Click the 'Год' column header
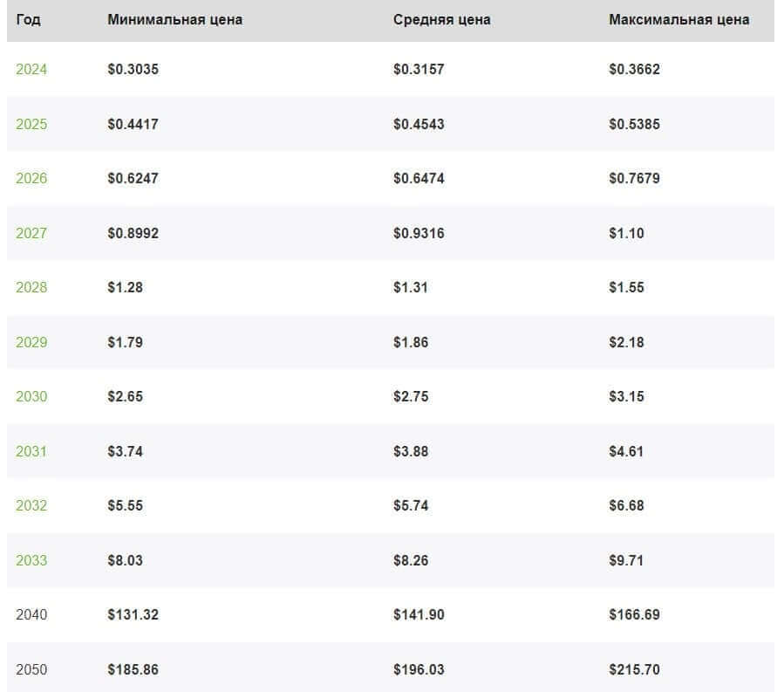The width and height of the screenshot is (784, 692). click(28, 19)
